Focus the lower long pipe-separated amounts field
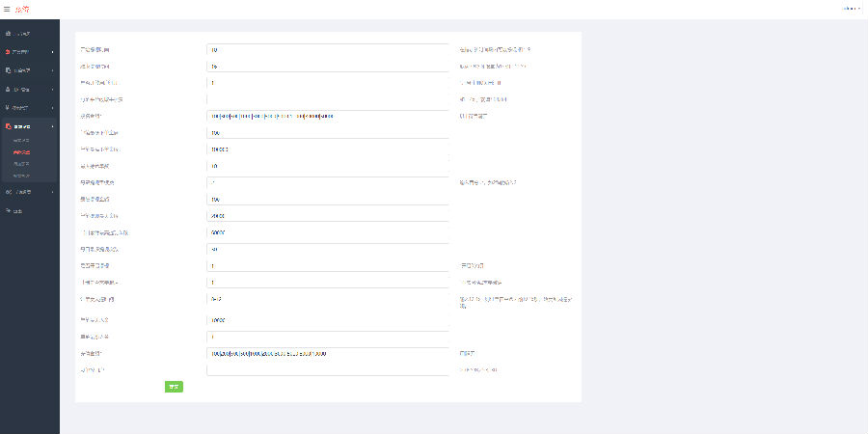The height and width of the screenshot is (434, 868). click(328, 353)
